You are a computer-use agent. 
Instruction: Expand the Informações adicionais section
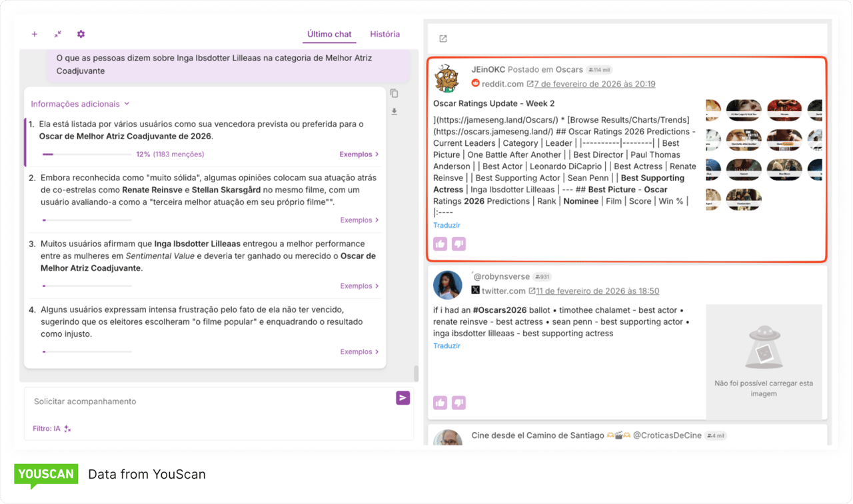(80, 104)
